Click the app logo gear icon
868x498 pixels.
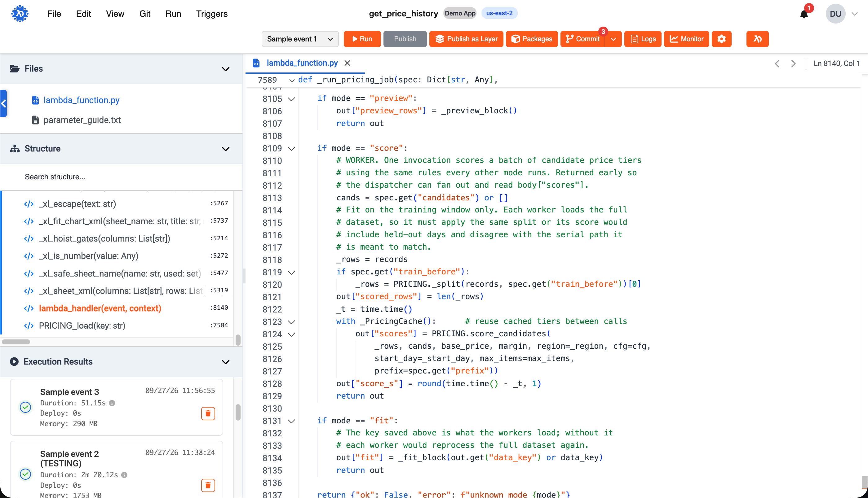[x=20, y=14]
